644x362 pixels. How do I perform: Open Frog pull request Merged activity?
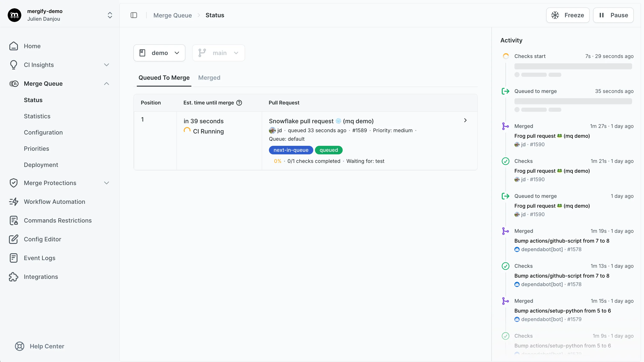coord(552,136)
